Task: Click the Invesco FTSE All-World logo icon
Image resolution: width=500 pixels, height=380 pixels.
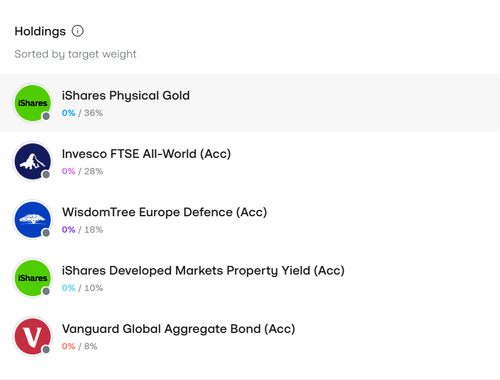Action: pyautogui.click(x=32, y=161)
